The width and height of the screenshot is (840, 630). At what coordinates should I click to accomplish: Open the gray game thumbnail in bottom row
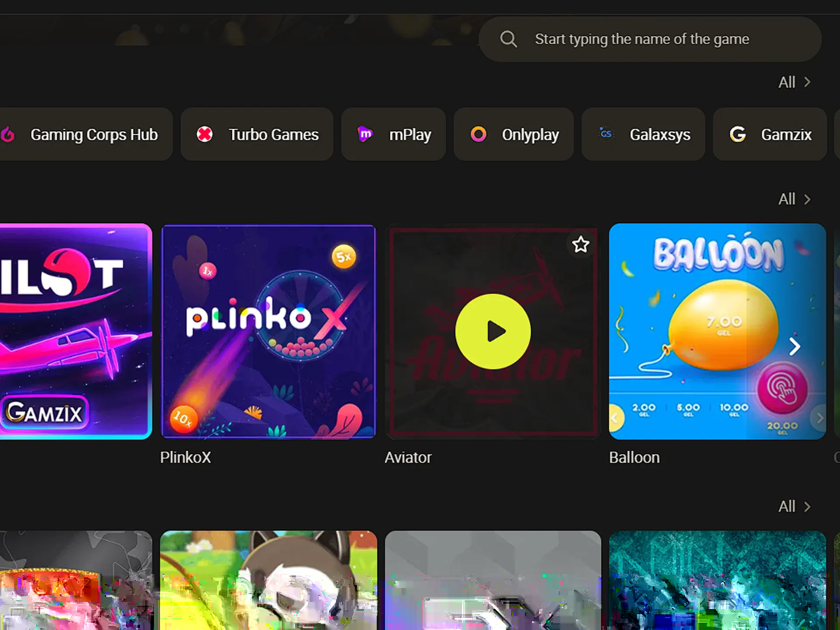[x=493, y=581]
